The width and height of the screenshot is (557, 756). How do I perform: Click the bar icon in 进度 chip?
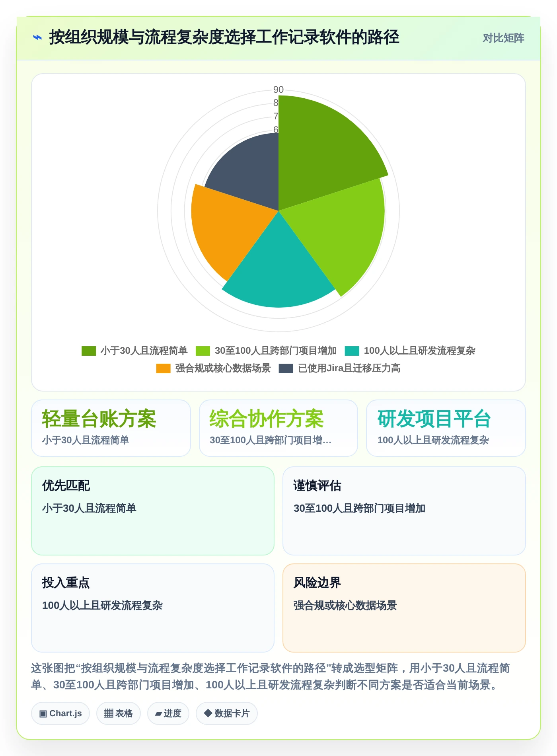click(158, 714)
